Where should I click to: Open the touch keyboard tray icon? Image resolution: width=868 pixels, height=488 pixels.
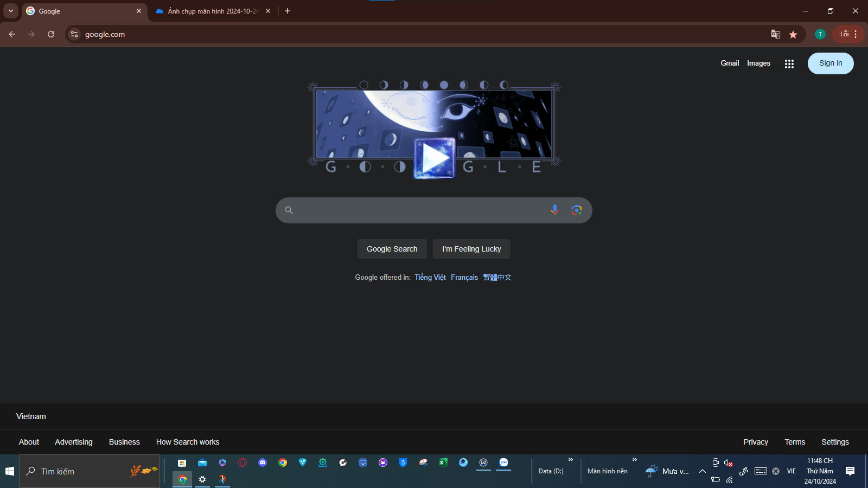click(761, 471)
